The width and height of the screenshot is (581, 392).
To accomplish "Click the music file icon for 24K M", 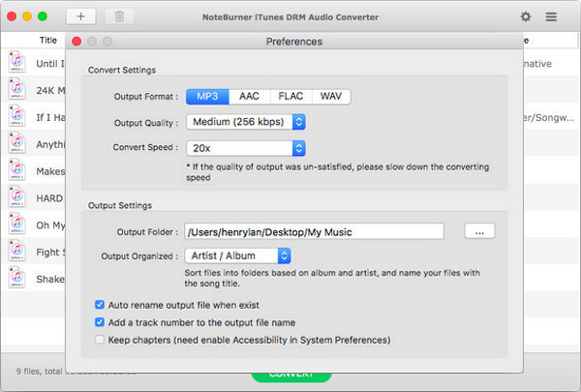I will point(17,89).
